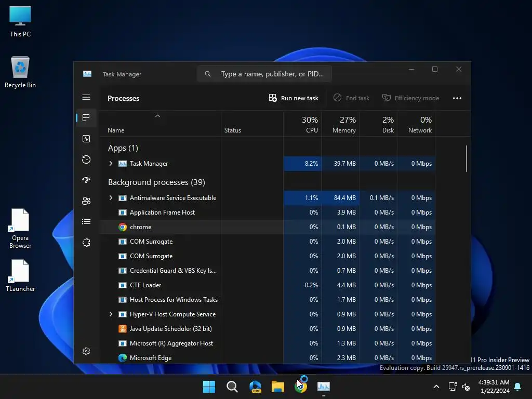Image resolution: width=532 pixels, height=399 pixels.
Task: Sort by the Name column header
Action: click(116, 130)
